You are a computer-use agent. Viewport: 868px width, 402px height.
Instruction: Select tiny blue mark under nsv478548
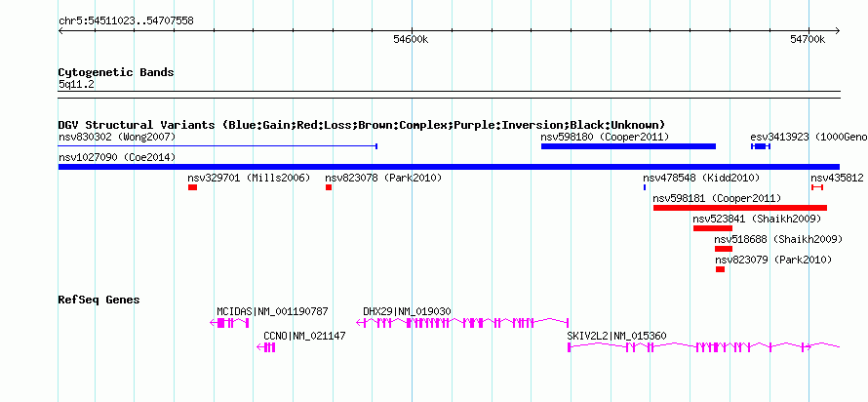645,187
